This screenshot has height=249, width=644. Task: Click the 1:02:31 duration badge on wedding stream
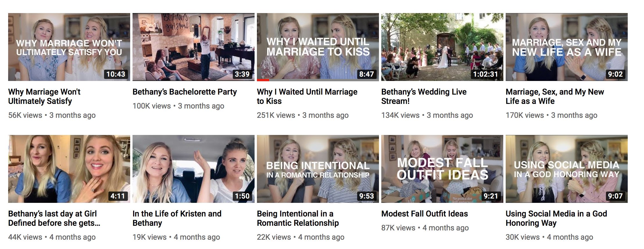[x=486, y=74]
